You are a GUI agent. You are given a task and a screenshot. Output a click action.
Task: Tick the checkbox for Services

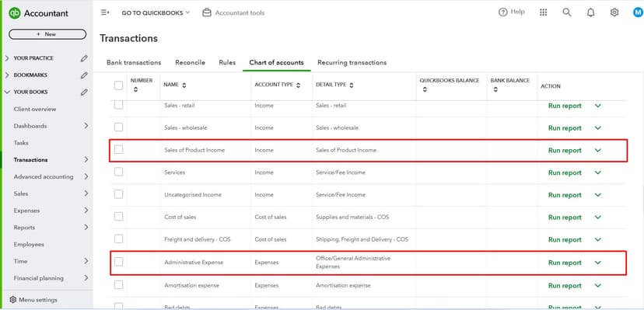(118, 172)
